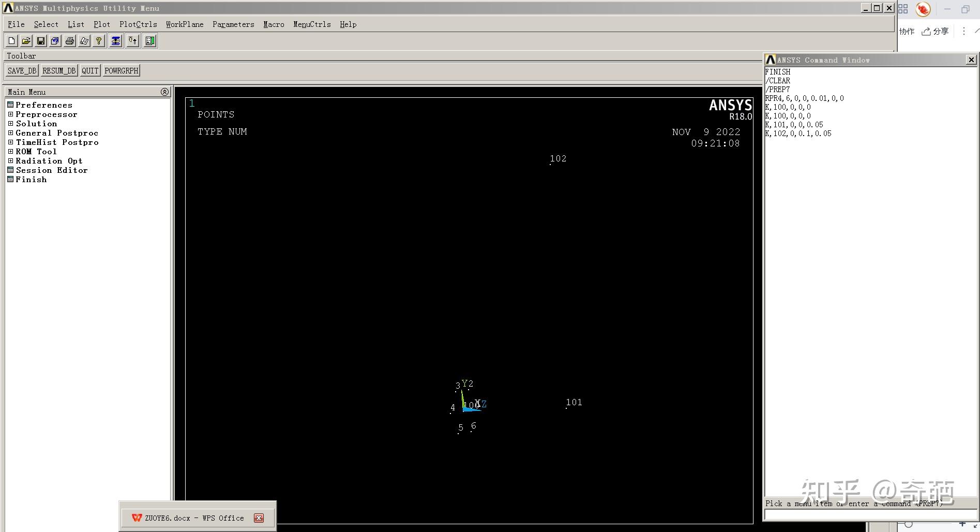The height and width of the screenshot is (532, 980).
Task: Click the Raise Hidden windows icon
Action: [116, 41]
